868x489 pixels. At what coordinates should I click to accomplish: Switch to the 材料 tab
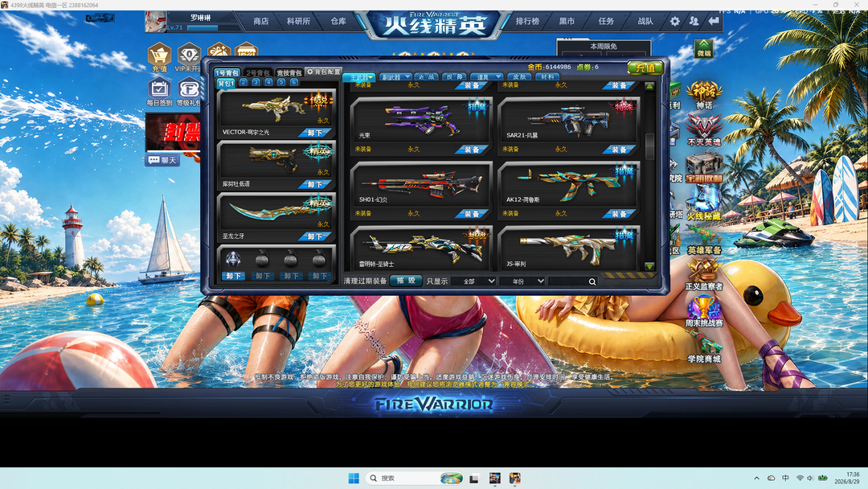click(547, 77)
